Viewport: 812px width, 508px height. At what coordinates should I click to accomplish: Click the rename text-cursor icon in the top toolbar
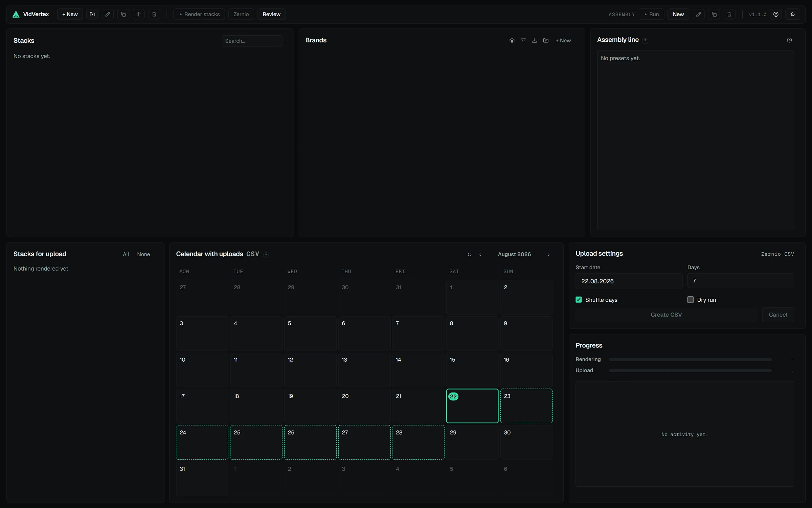pos(139,14)
